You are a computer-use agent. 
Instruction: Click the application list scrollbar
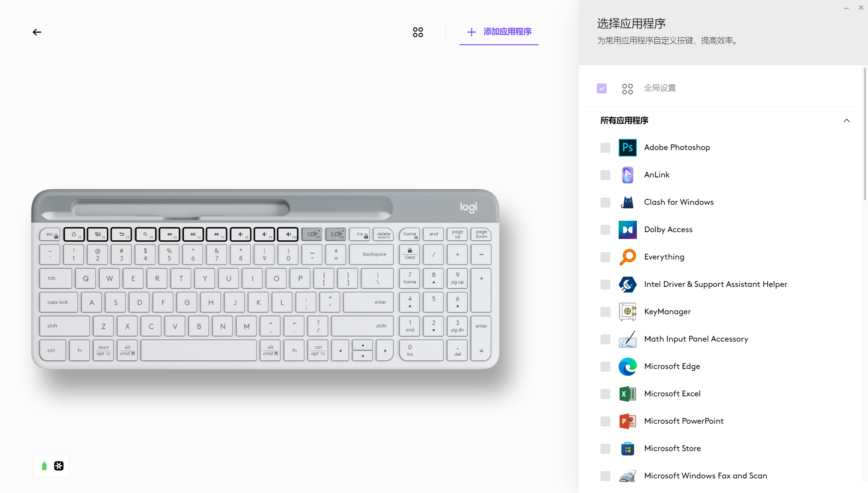tap(865, 134)
